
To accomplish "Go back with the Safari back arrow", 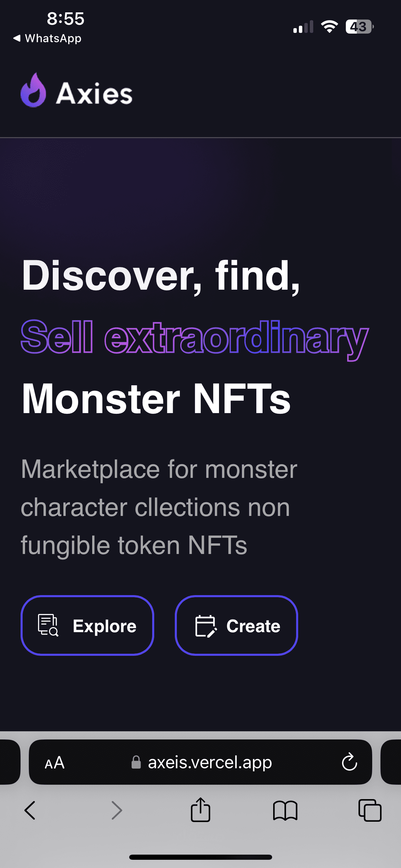I will (x=30, y=810).
